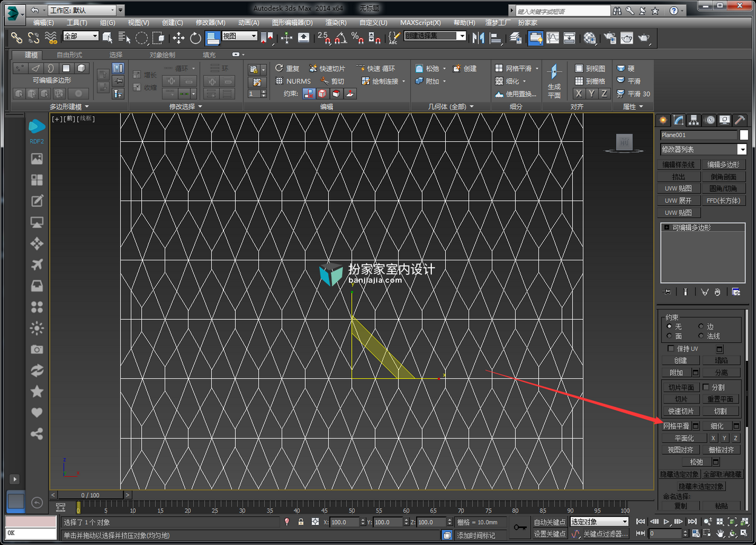The width and height of the screenshot is (756, 545).
Task: Select Edge sub-object level in ribbon
Action: [x=36, y=68]
